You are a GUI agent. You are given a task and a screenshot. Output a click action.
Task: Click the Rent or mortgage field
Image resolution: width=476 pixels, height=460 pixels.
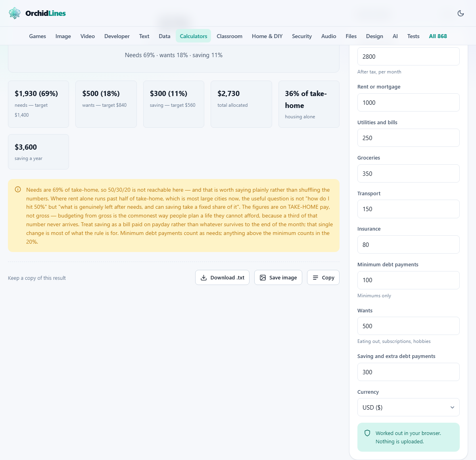(x=409, y=102)
